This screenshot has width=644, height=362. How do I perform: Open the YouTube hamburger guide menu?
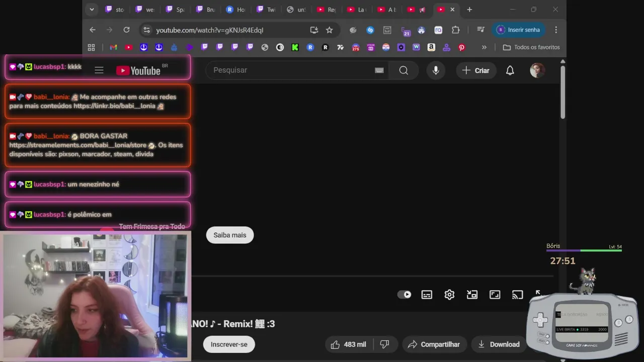coord(99,70)
